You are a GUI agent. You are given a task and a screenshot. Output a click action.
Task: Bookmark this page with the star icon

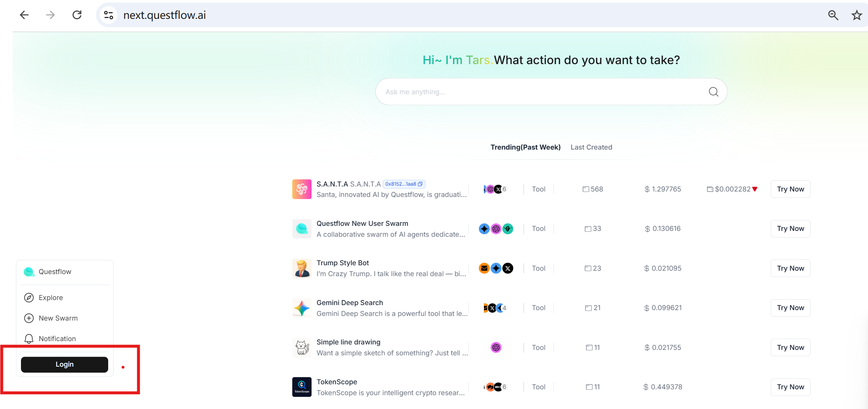pos(857,15)
